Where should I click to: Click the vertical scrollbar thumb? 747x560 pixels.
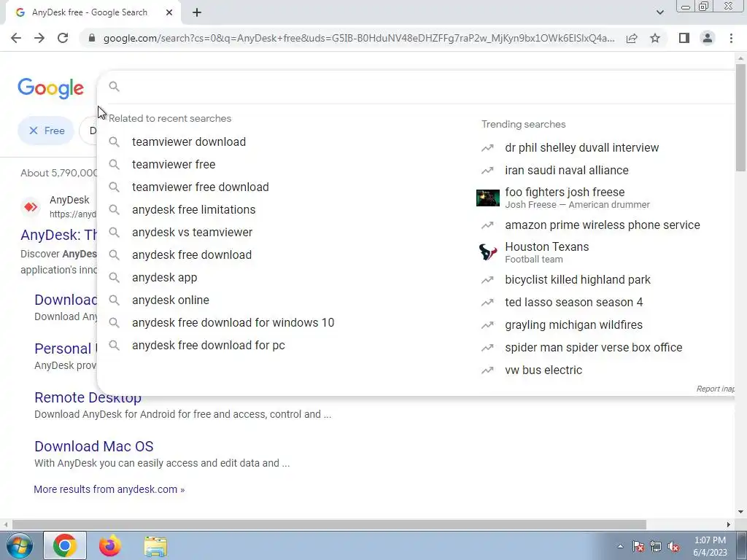[x=740, y=117]
